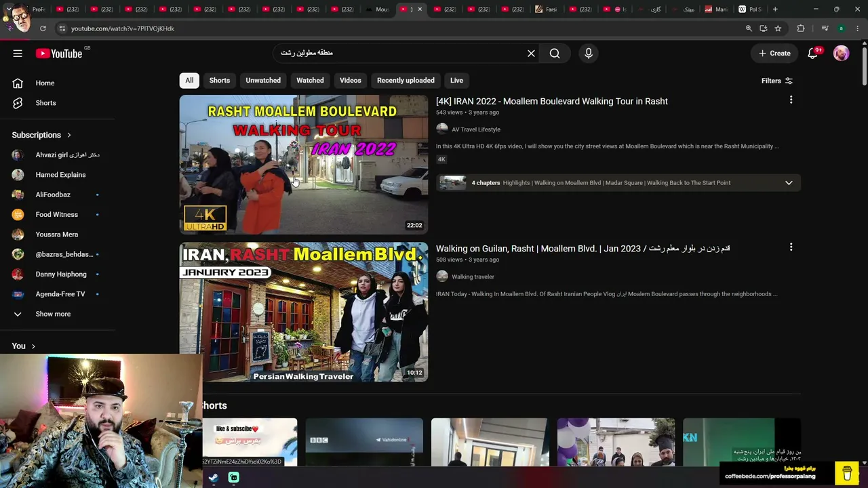Viewport: 868px width, 488px height.
Task: Switch to the Pol S browser tab
Action: 750,9
